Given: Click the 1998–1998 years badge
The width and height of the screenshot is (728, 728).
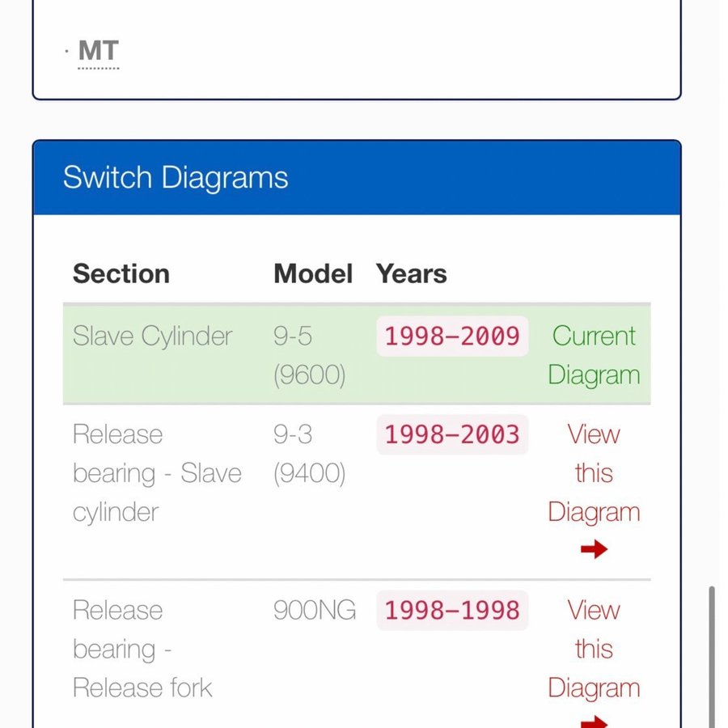Looking at the screenshot, I should coord(452,611).
